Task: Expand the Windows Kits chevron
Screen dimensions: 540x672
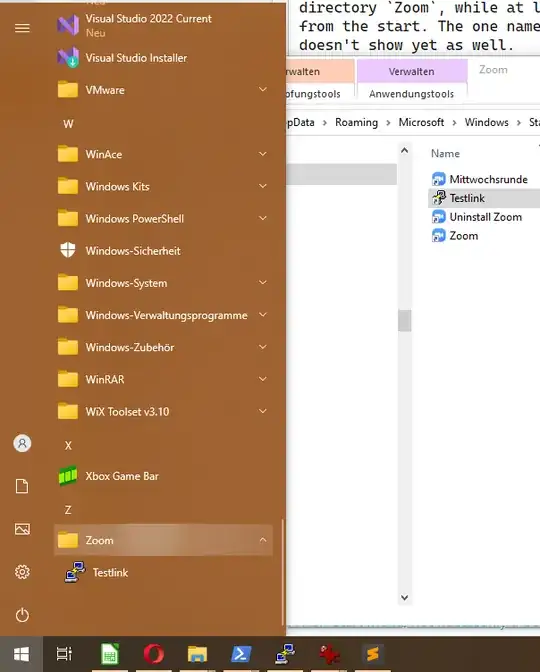Action: [x=263, y=186]
